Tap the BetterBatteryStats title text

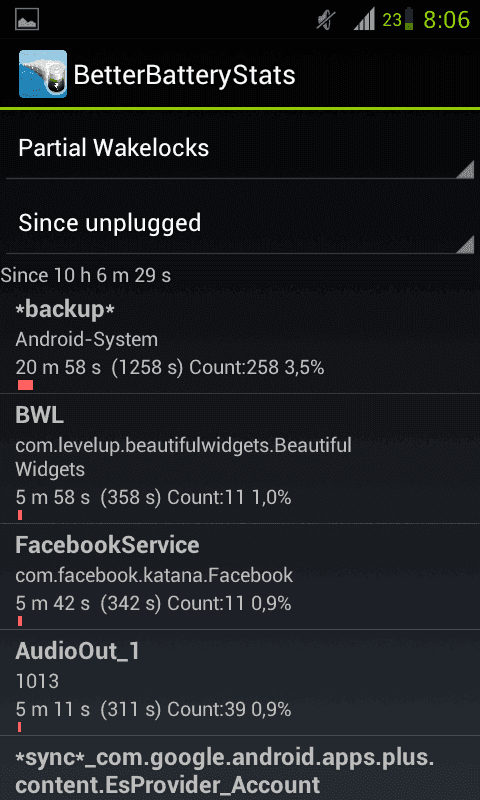click(x=185, y=76)
